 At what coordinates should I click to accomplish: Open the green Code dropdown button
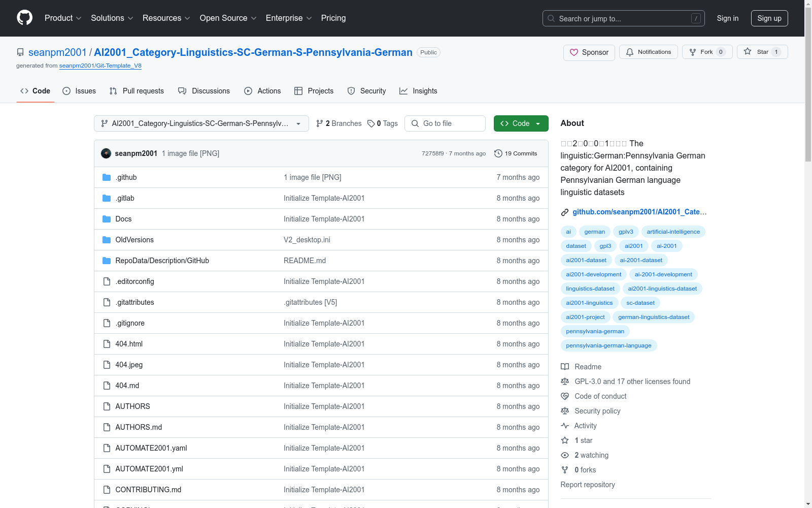pos(521,123)
